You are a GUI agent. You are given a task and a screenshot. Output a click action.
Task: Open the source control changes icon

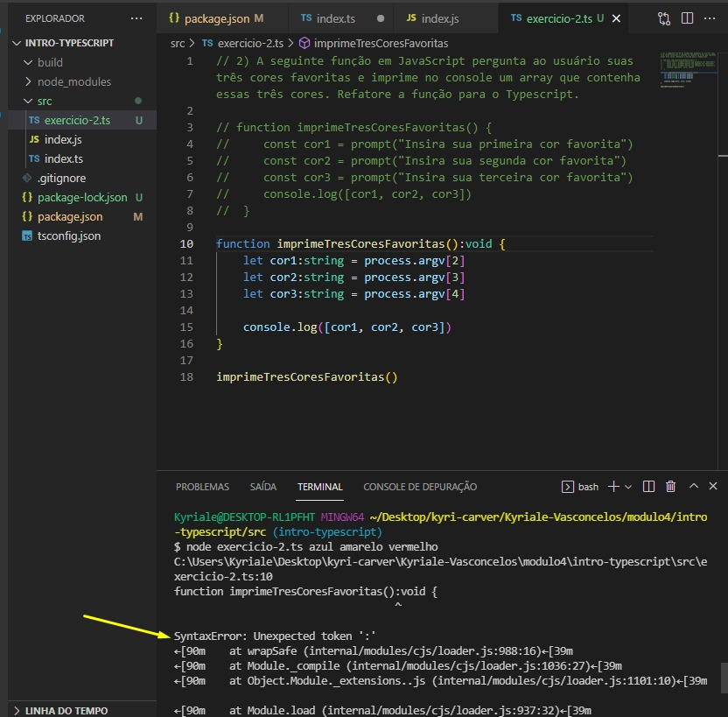664,18
